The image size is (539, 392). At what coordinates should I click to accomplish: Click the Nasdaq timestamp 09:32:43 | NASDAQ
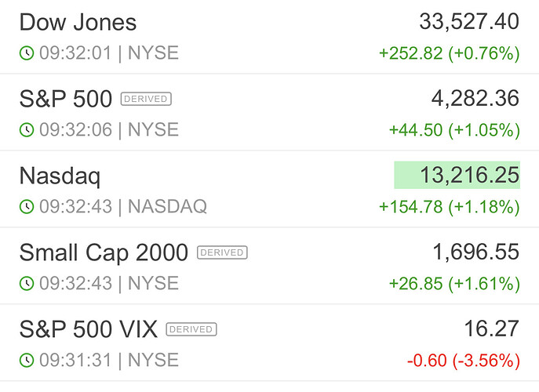click(x=123, y=206)
